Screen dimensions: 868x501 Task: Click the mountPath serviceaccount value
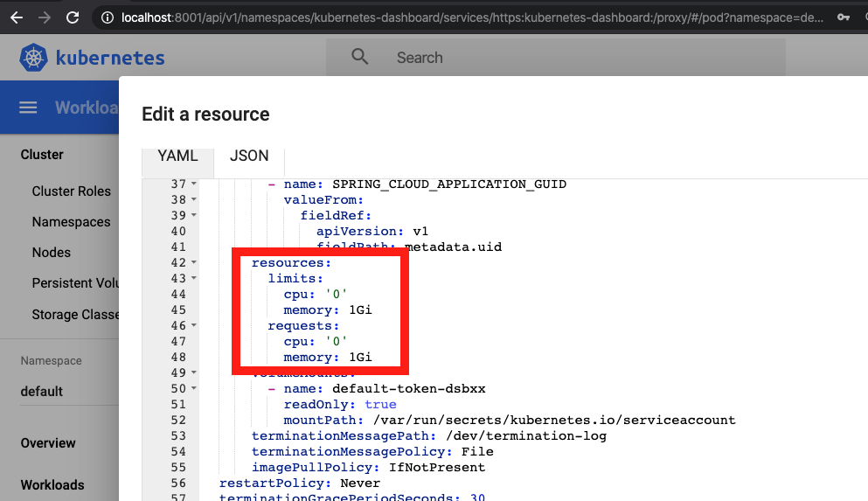[x=555, y=421]
